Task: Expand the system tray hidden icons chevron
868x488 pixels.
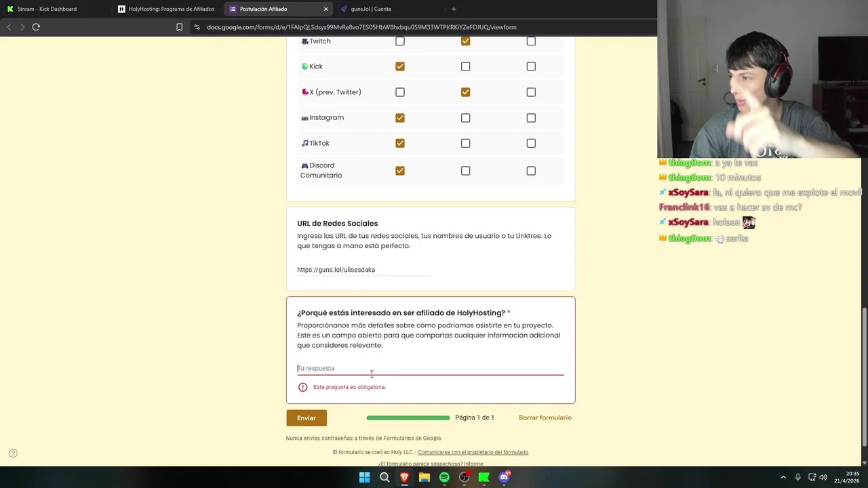Action: pyautogui.click(x=783, y=477)
